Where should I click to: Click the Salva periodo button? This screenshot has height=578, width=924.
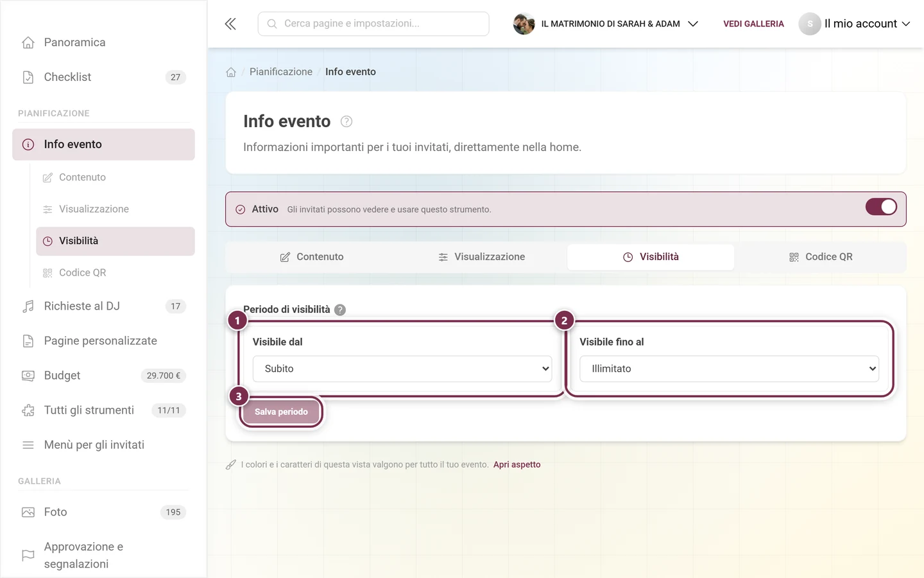281,412
